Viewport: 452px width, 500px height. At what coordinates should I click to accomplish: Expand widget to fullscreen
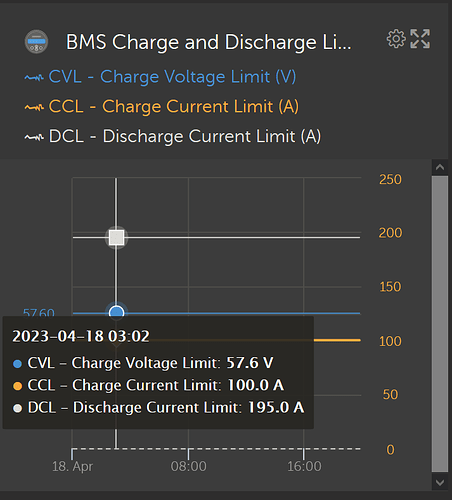click(x=420, y=39)
